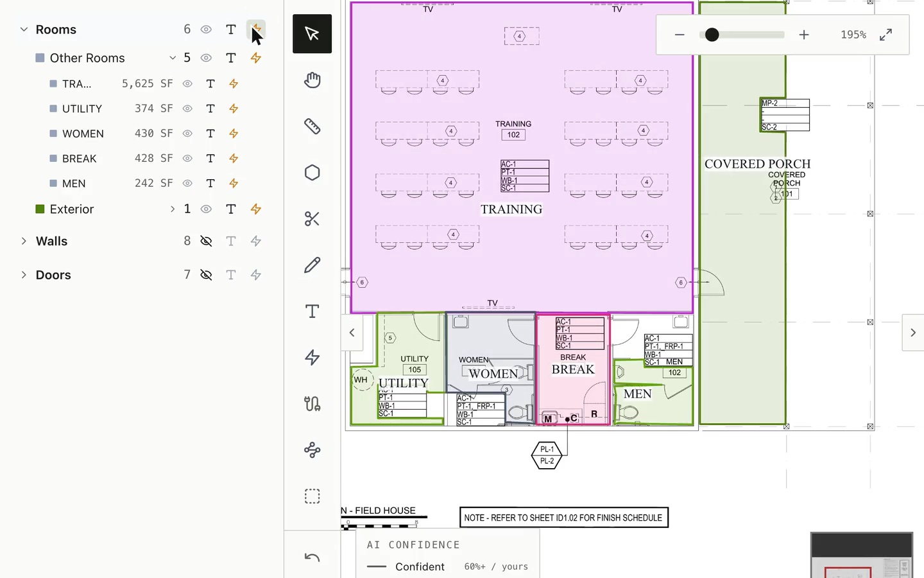The image size is (924, 578).
Task: Click the 195% zoom percentage
Action: click(853, 35)
